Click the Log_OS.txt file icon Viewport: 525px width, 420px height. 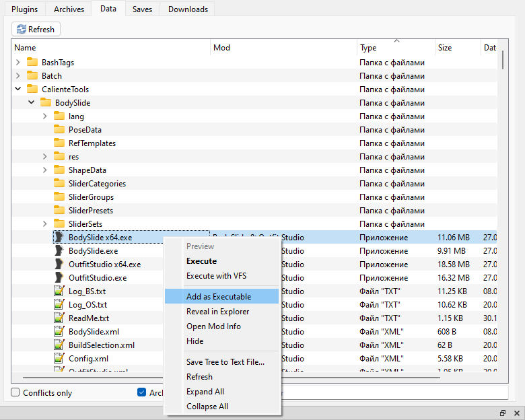[59, 304]
